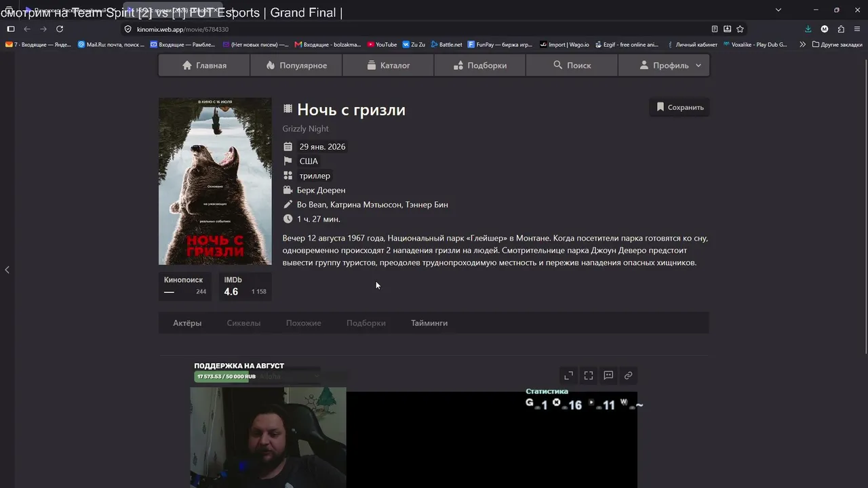The width and height of the screenshot is (868, 488).
Task: Open the Mail.Ru bookmark
Action: 111,45
